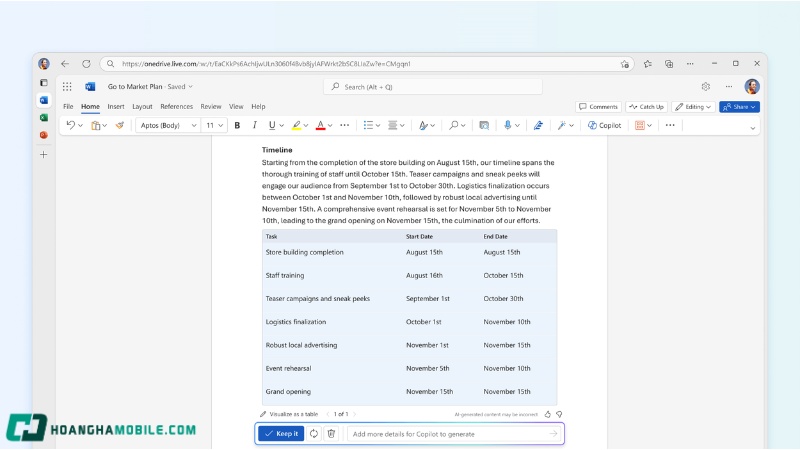Open the Copilot button in the ribbon
Screen dimensions: 800x450
605,126
